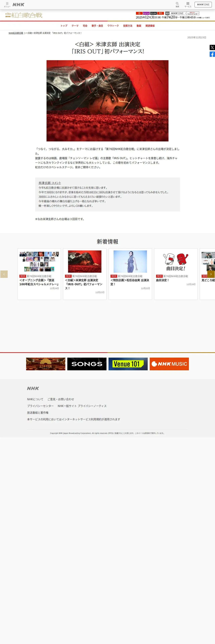Open NHK一般サイト プライバシーノーティス link
The image size is (215, 644).
click(x=82, y=406)
